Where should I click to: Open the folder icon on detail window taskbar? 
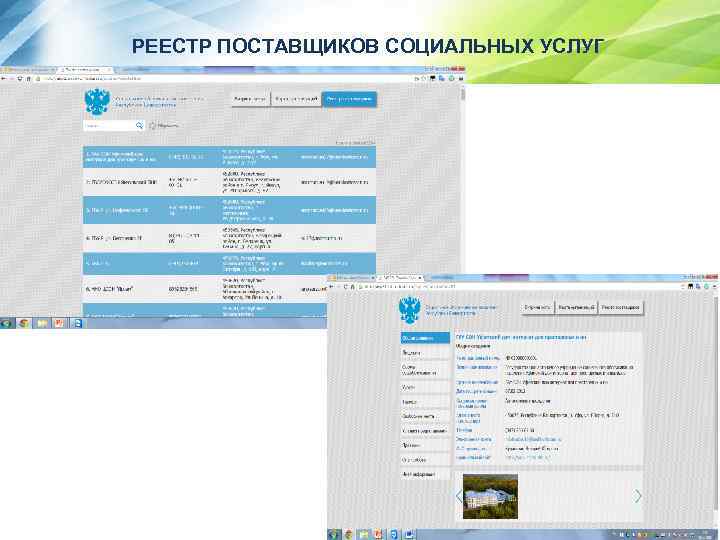(363, 534)
